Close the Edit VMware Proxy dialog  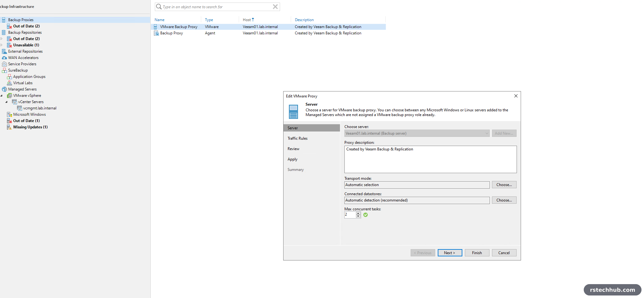(x=516, y=96)
